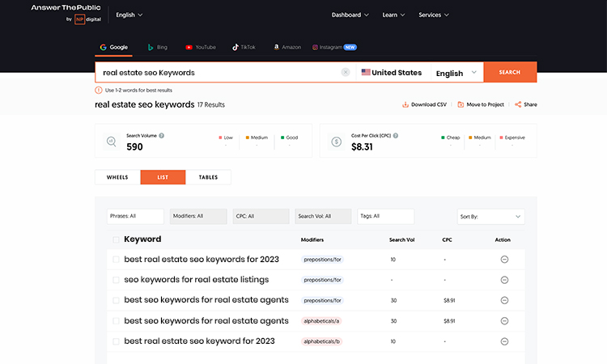Check best seo keywords agents prepositions/for row
607x364 pixels.
[x=116, y=300]
